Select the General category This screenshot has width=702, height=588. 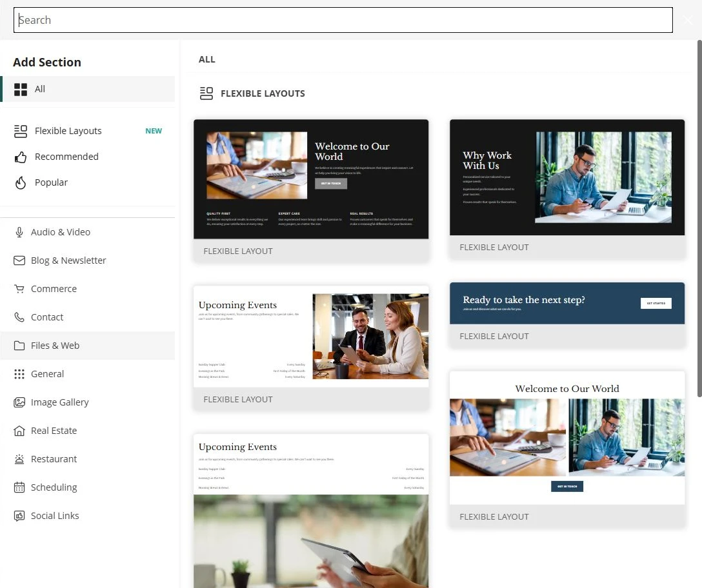pyautogui.click(x=88, y=374)
